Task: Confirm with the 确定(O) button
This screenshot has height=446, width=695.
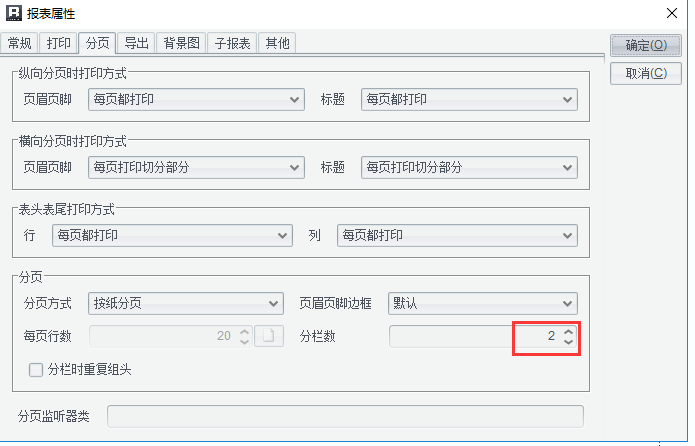Action: 646,45
